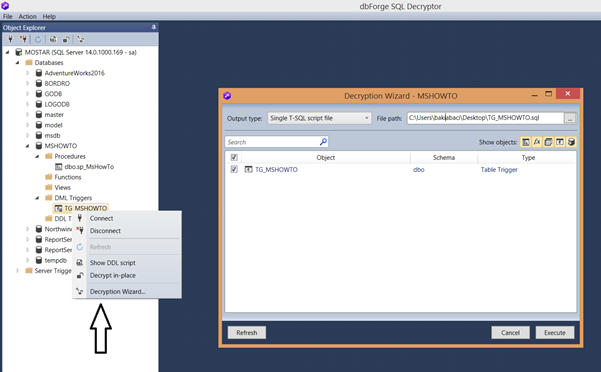This screenshot has height=372, width=601.
Task: Collapse the MSHOWTO database node
Action: pyautogui.click(x=28, y=146)
